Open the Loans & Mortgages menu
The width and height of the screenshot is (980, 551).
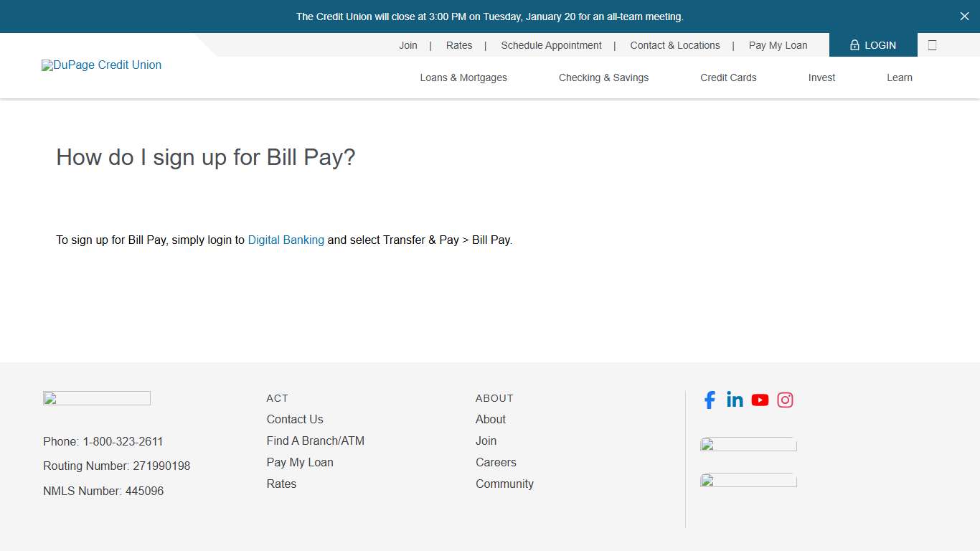tap(463, 77)
